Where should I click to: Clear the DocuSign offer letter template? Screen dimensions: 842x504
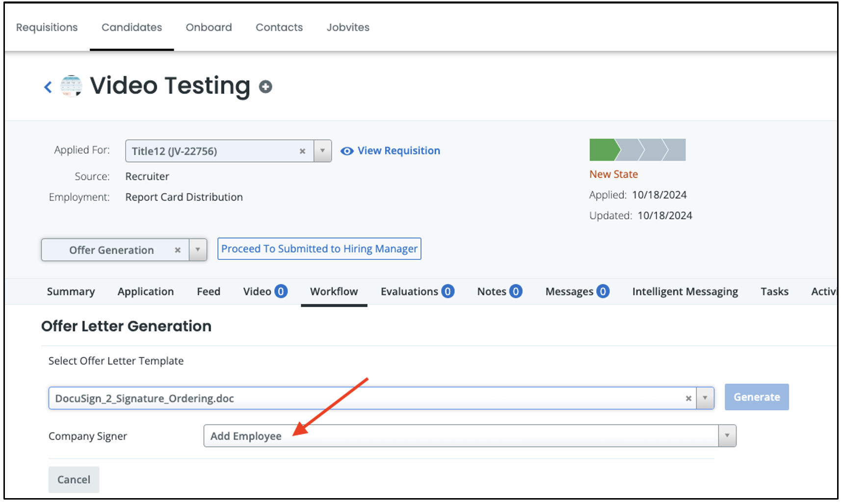pos(688,399)
